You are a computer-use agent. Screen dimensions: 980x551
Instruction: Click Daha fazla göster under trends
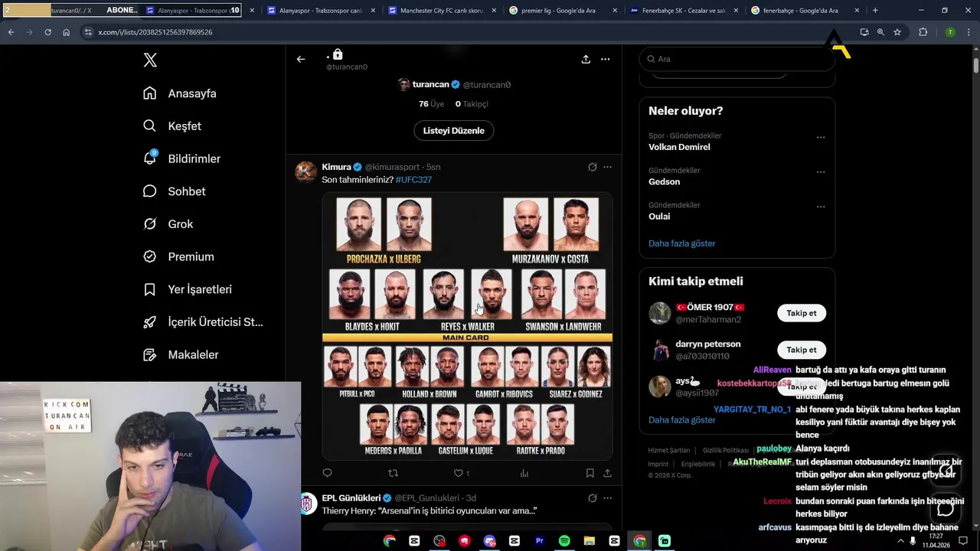click(x=682, y=243)
